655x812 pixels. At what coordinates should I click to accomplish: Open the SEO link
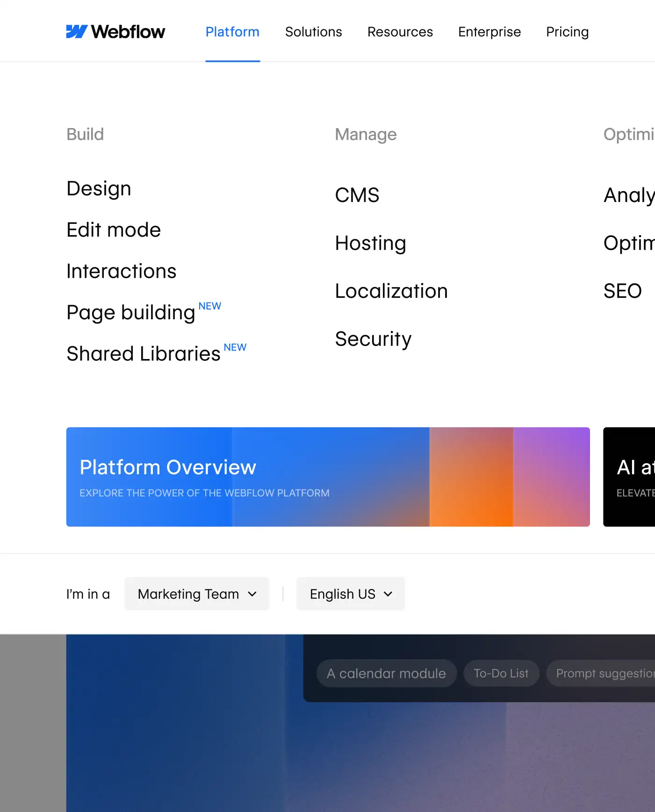(x=623, y=291)
